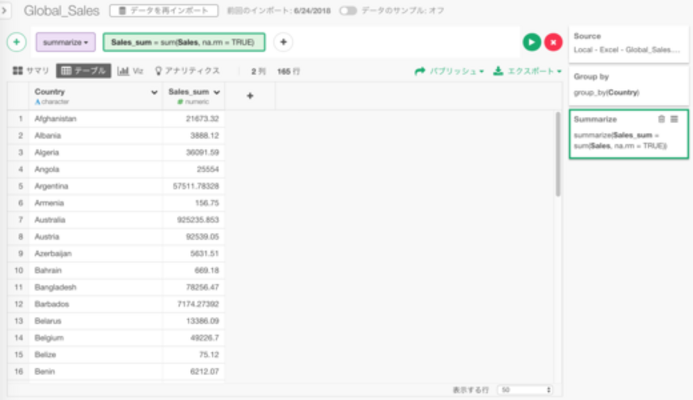Viewport: 693px width, 400px height.
Task: Switch to the サマリ view tab
Action: pyautogui.click(x=31, y=71)
